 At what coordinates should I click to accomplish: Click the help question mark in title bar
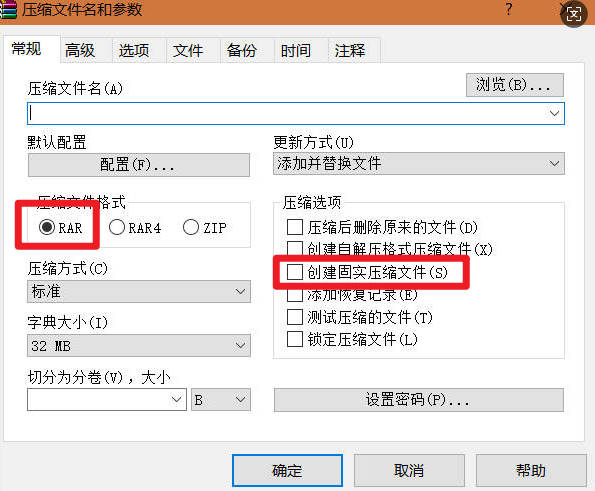pyautogui.click(x=509, y=9)
